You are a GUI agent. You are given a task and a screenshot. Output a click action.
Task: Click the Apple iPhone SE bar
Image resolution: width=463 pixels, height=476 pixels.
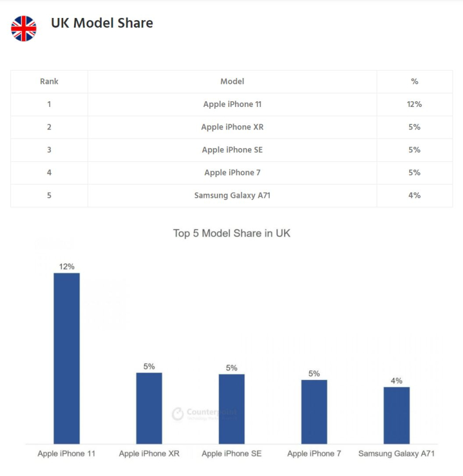tap(231, 408)
